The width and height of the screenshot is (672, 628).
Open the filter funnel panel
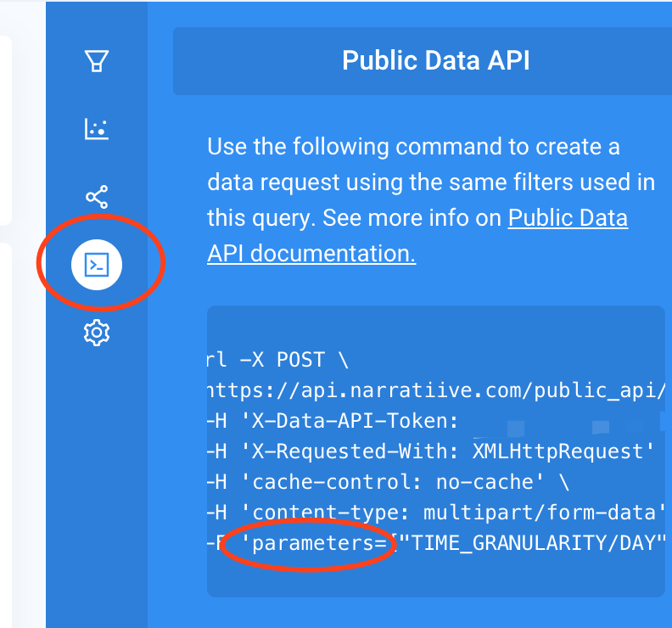click(x=97, y=61)
